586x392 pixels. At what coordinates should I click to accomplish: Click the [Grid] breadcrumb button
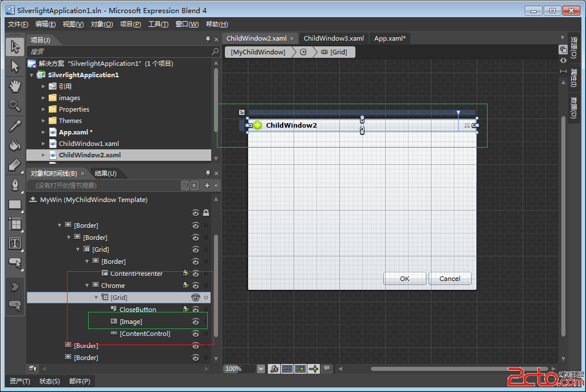coord(334,52)
